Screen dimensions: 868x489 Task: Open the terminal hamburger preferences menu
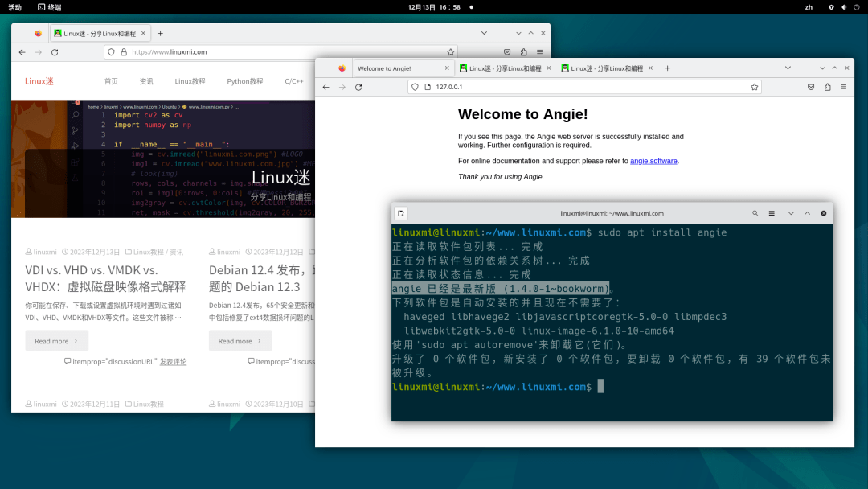tap(772, 213)
